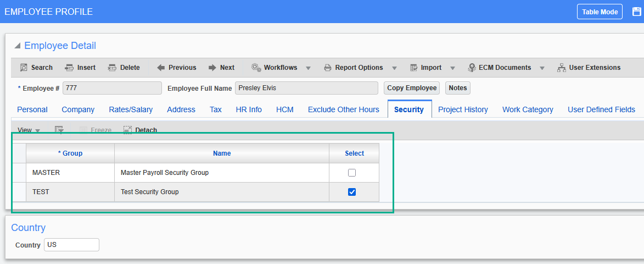The height and width of the screenshot is (264, 644).
Task: Select the MASTER group cell
Action: [70, 173]
